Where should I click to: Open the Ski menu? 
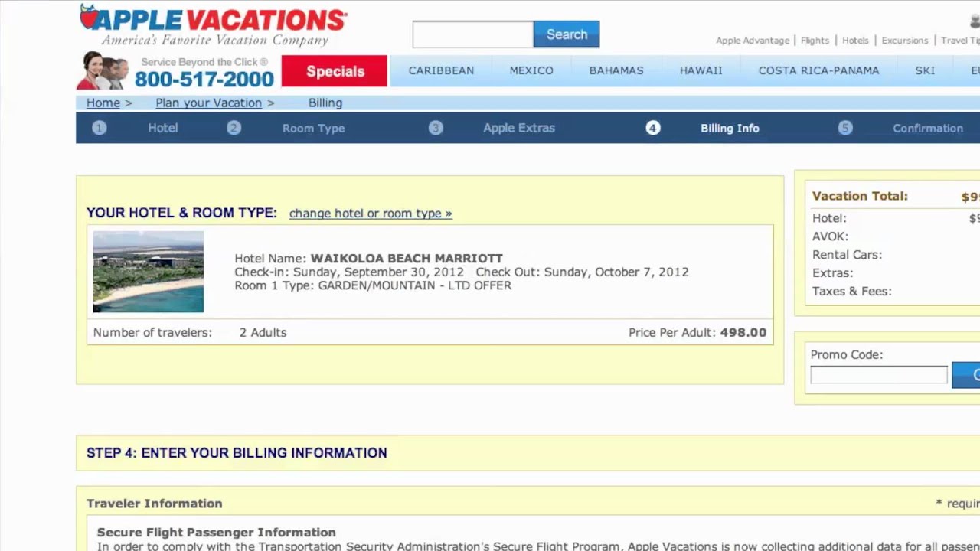point(925,70)
